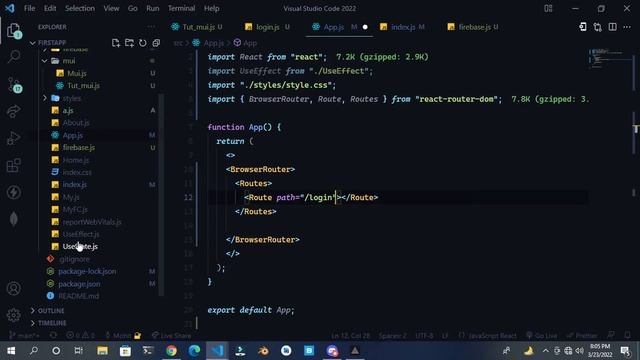Open the Accounts icon in the activity bar
Screen dimensions: 640x360
click(13, 289)
